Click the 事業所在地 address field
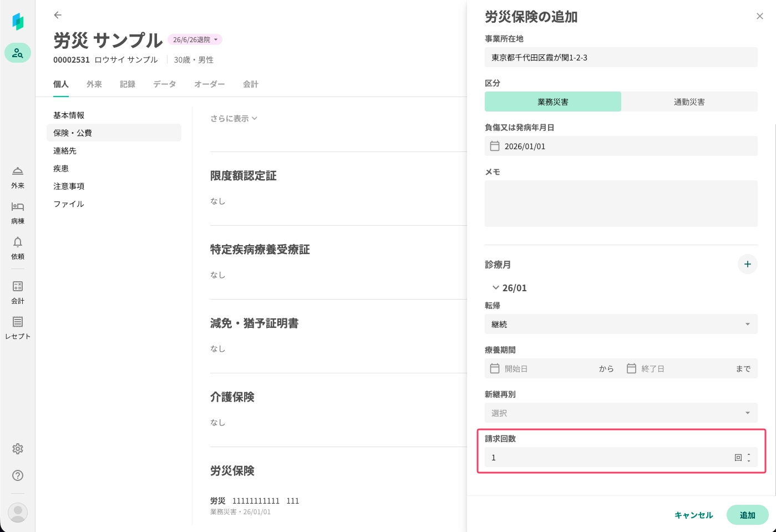 [x=621, y=57]
